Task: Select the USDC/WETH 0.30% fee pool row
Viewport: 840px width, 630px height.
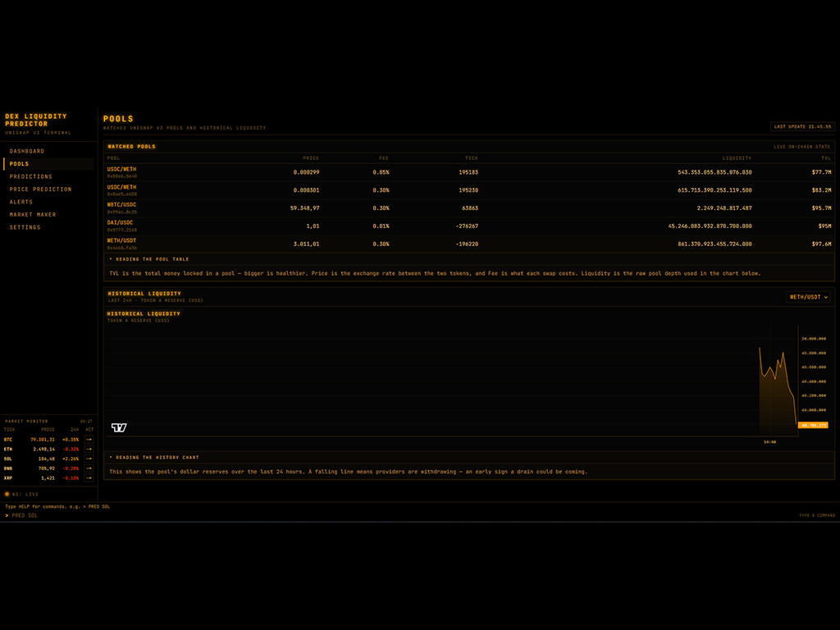Action: click(468, 190)
